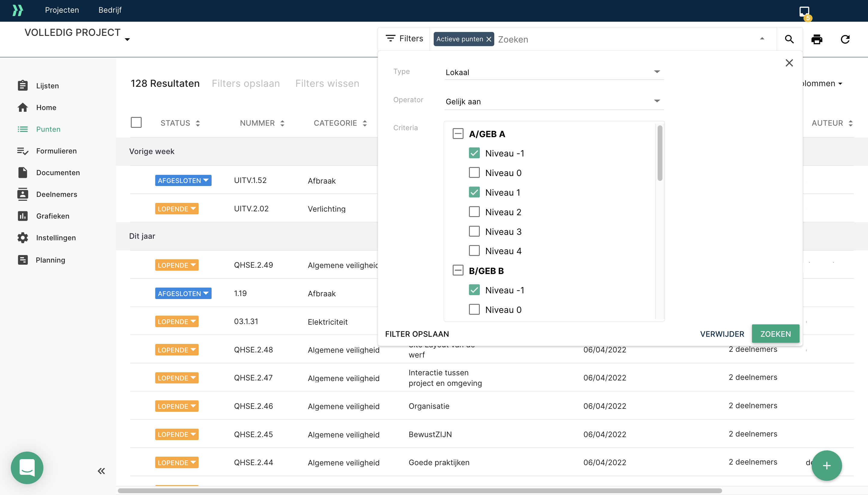868x495 pixels.
Task: Remove the Actieve punten filter chip
Action: [x=489, y=39]
